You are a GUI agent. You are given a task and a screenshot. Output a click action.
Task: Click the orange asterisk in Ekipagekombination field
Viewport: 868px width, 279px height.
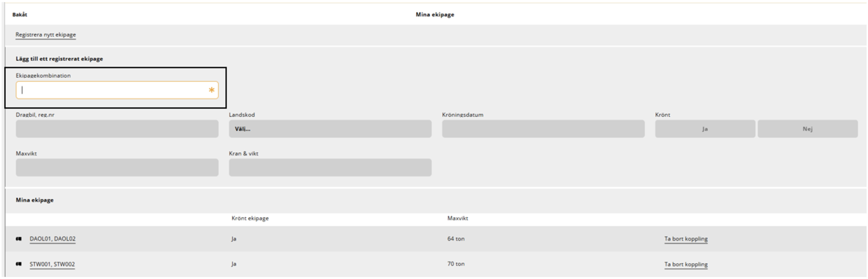(211, 90)
